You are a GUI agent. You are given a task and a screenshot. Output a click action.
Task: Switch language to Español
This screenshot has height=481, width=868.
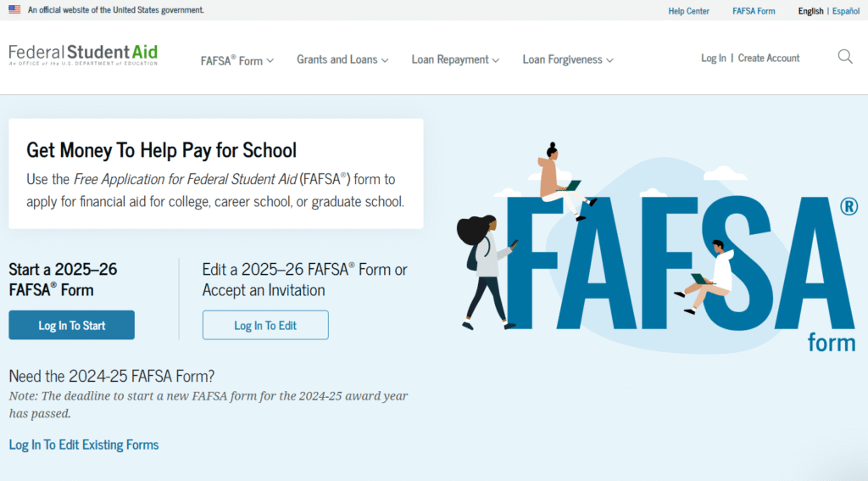[846, 11]
